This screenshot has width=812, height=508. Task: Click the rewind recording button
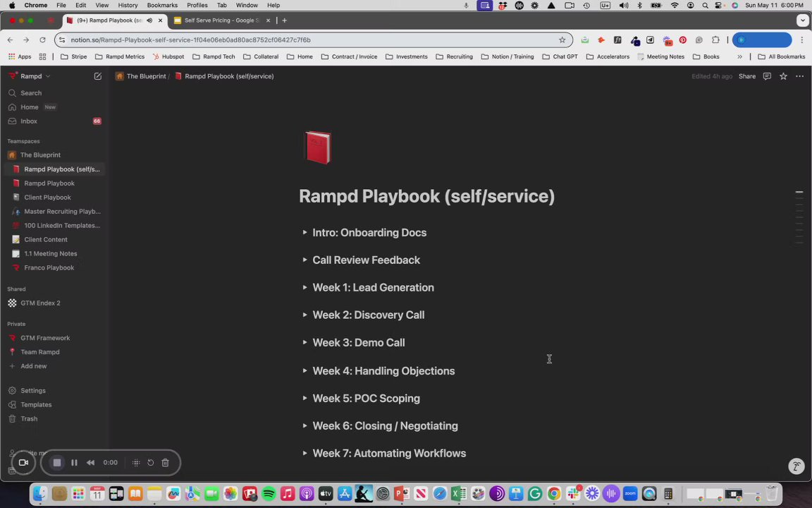click(x=91, y=462)
